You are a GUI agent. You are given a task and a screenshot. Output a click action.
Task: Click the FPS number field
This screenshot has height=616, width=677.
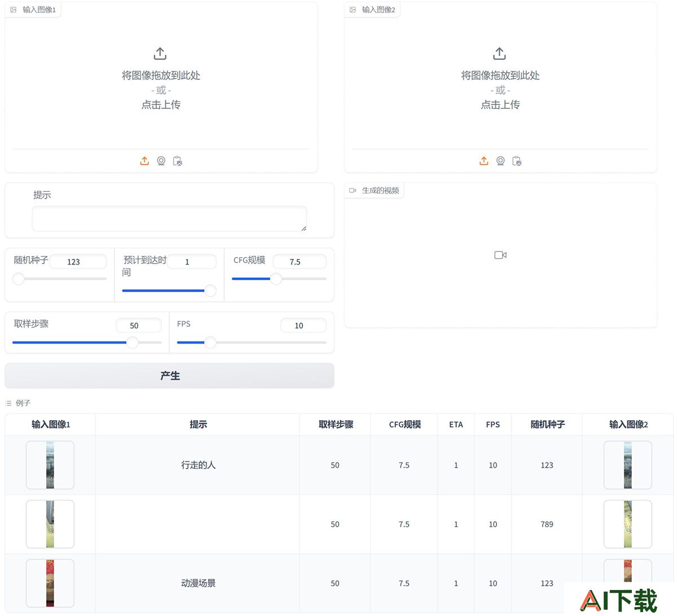click(304, 325)
